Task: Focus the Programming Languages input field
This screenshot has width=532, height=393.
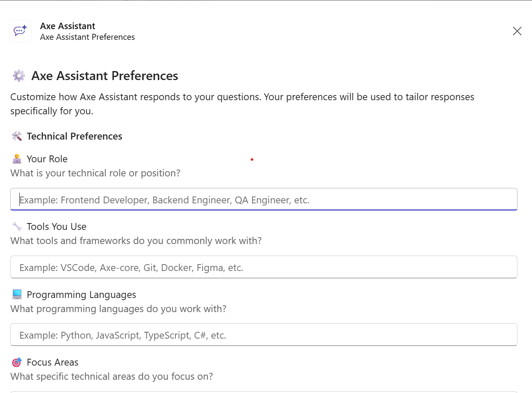Action: click(x=263, y=335)
